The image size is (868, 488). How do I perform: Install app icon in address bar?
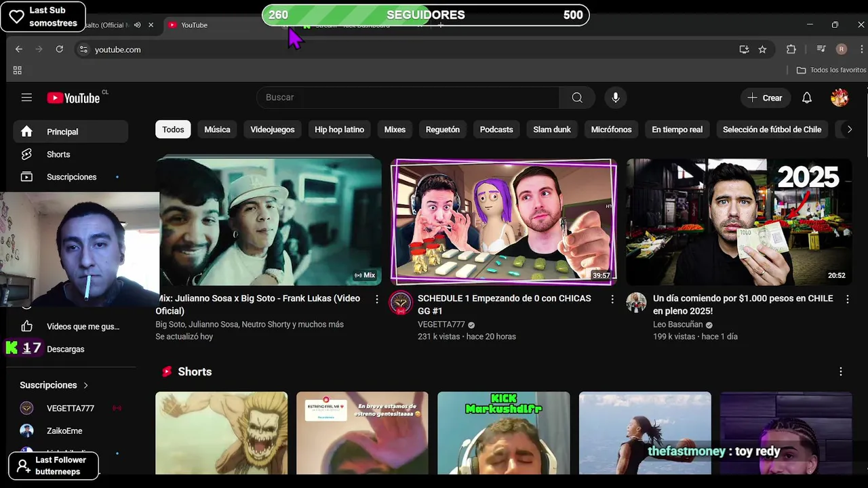pos(744,49)
